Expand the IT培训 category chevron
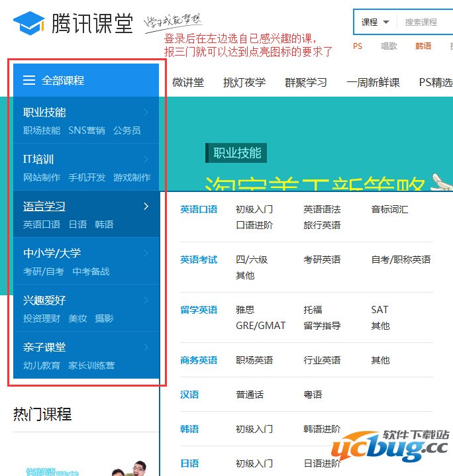This screenshot has width=453, height=476. [x=146, y=160]
